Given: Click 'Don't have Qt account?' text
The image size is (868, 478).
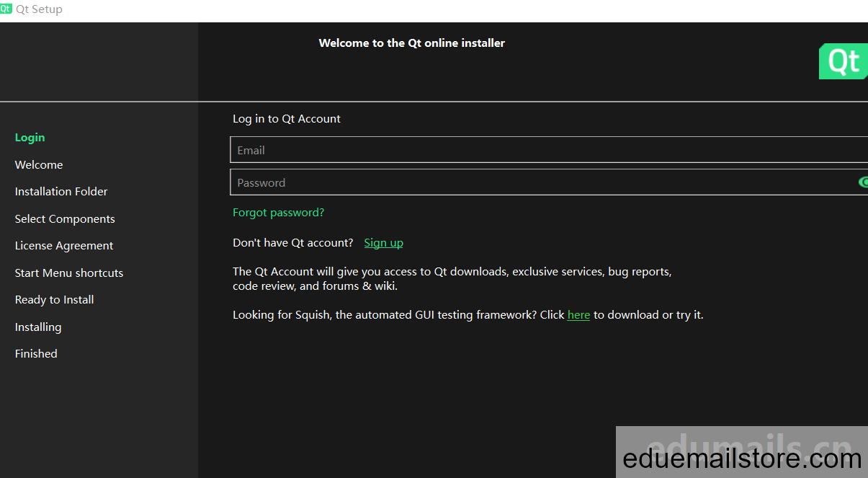Looking at the screenshot, I should pos(293,243).
